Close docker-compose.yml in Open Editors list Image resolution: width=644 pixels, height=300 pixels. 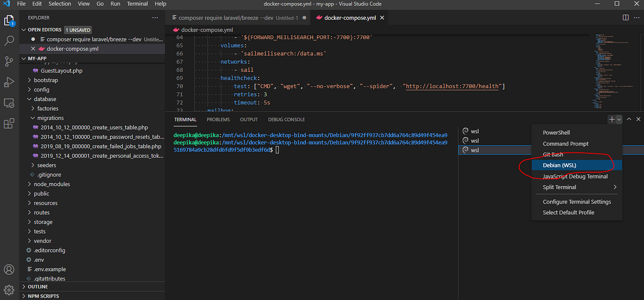coord(33,49)
